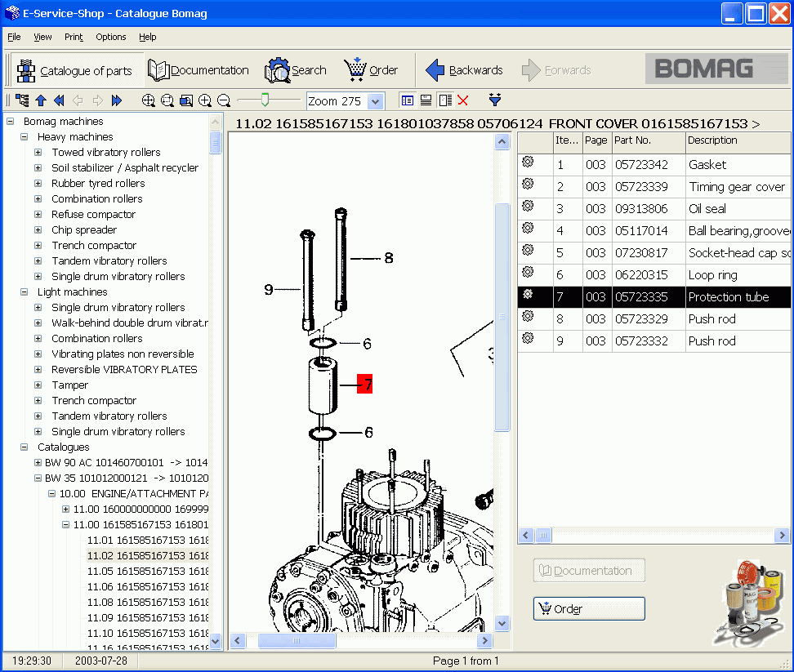Go to first page with rewind icon
Image resolution: width=794 pixels, height=672 pixels.
point(60,100)
